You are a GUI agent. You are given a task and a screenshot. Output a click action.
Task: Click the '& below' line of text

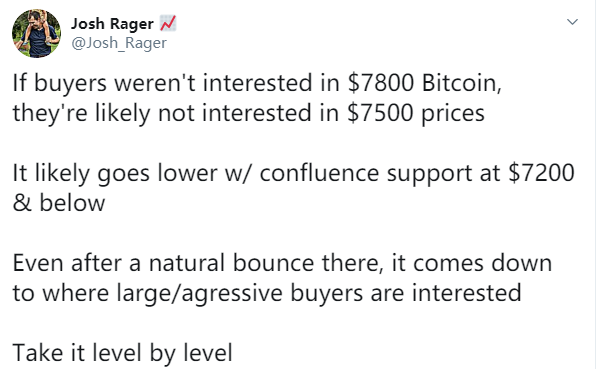click(x=59, y=203)
